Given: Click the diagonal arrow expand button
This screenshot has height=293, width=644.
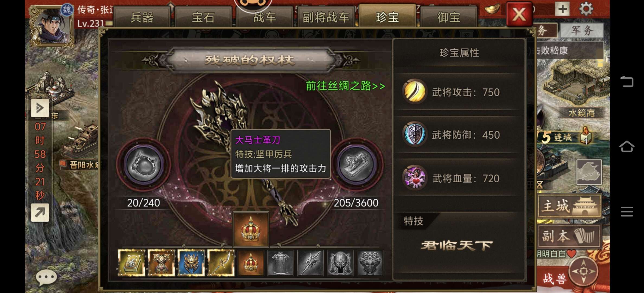Looking at the screenshot, I should click(x=40, y=212).
